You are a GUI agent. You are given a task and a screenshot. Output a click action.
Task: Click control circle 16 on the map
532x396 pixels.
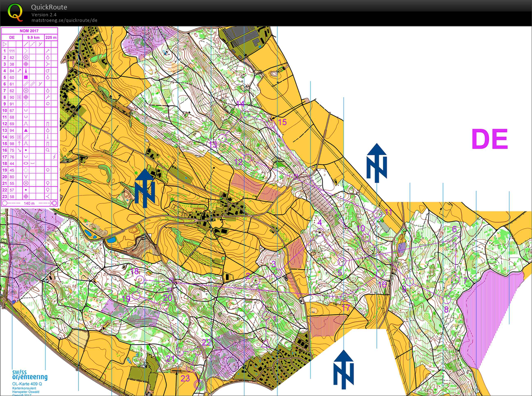point(380,273)
